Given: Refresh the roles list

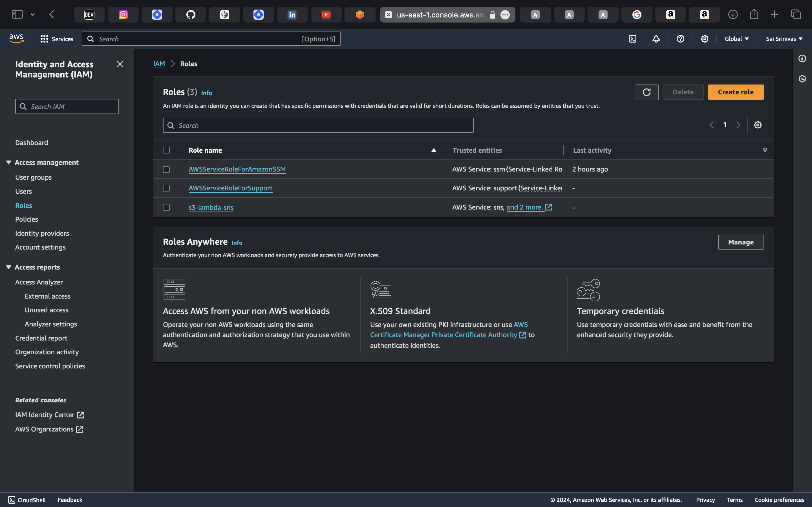Looking at the screenshot, I should pos(646,92).
